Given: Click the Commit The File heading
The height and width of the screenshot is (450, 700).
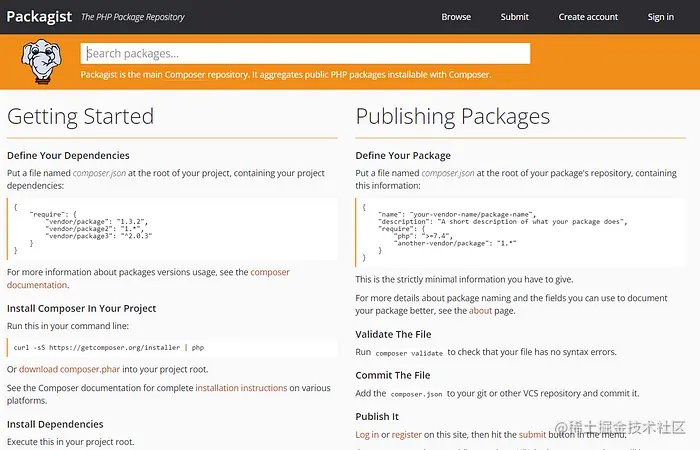Looking at the screenshot, I should pos(392,375).
